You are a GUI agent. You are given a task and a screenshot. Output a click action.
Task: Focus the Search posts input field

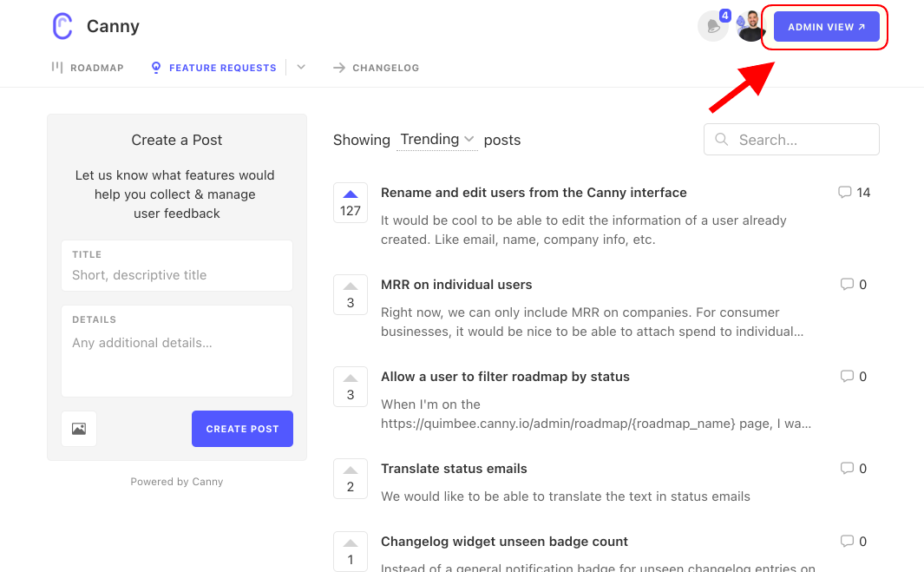pos(791,140)
